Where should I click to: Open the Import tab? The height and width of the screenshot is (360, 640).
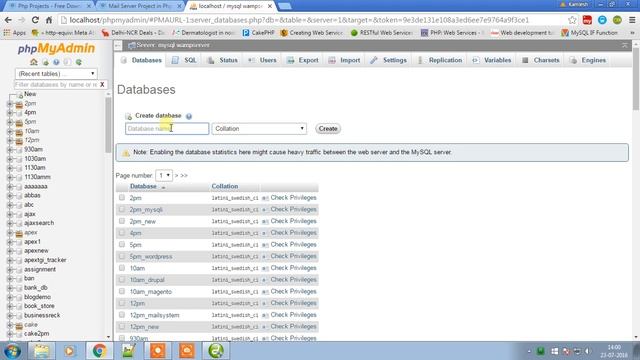coord(344,60)
